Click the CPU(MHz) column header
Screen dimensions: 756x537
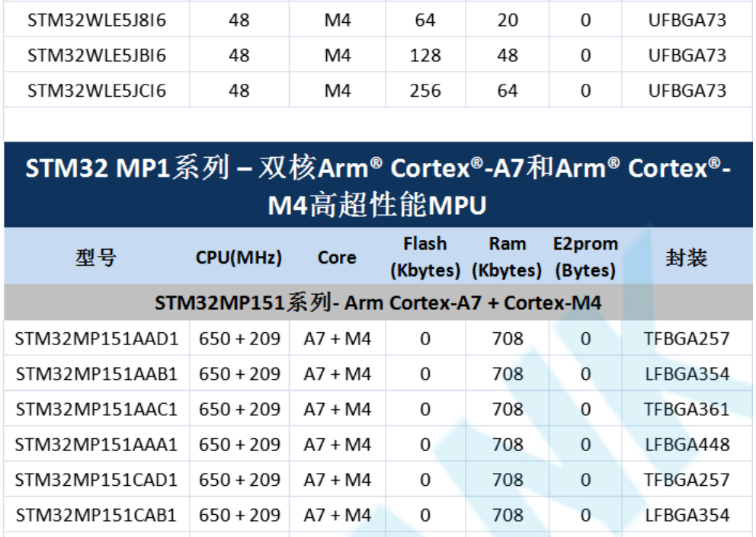point(239,257)
